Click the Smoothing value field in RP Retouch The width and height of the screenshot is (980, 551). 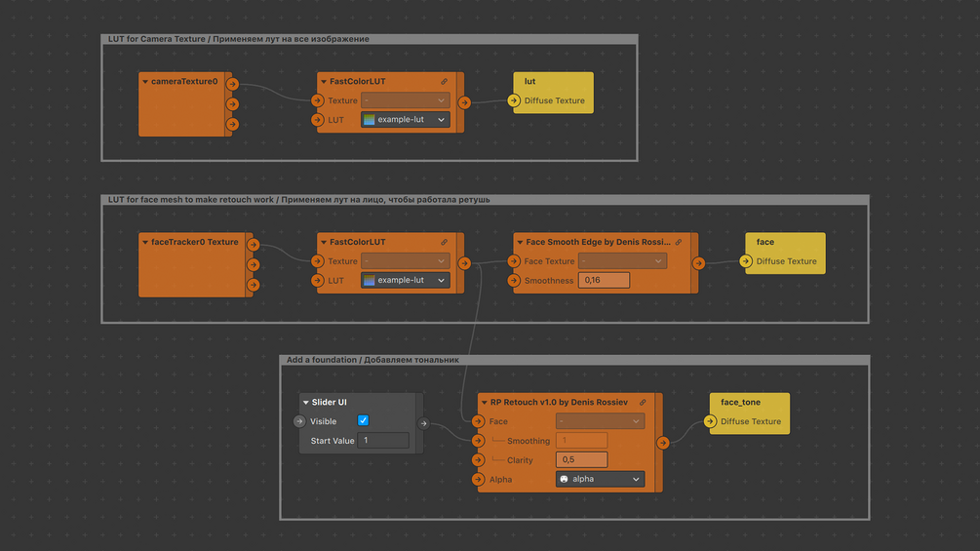[581, 441]
